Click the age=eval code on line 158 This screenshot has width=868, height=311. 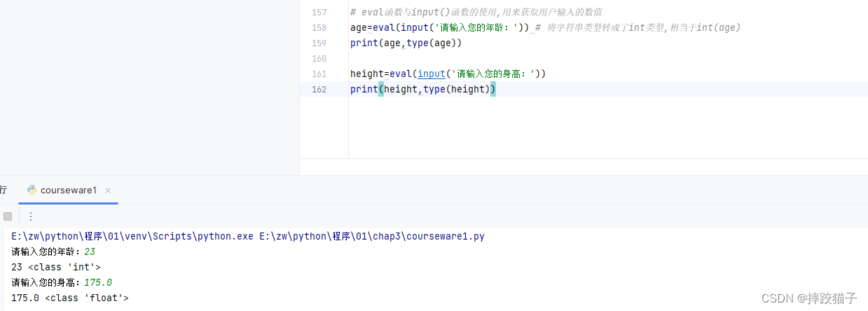(440, 28)
